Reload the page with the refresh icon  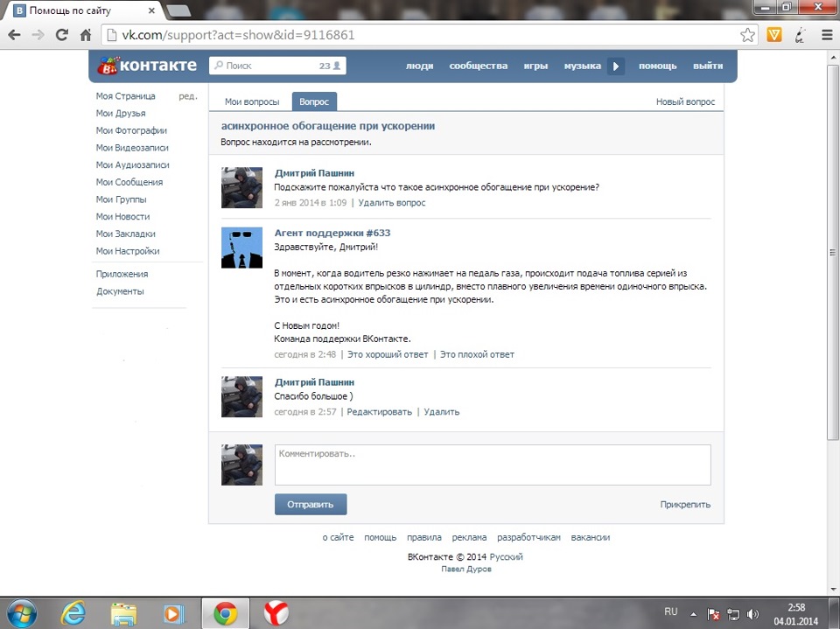(x=62, y=35)
